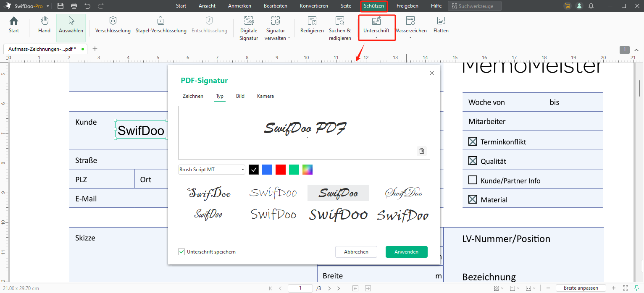The width and height of the screenshot is (644, 293).
Task: Click the notification bell icon
Action: pyautogui.click(x=591, y=6)
